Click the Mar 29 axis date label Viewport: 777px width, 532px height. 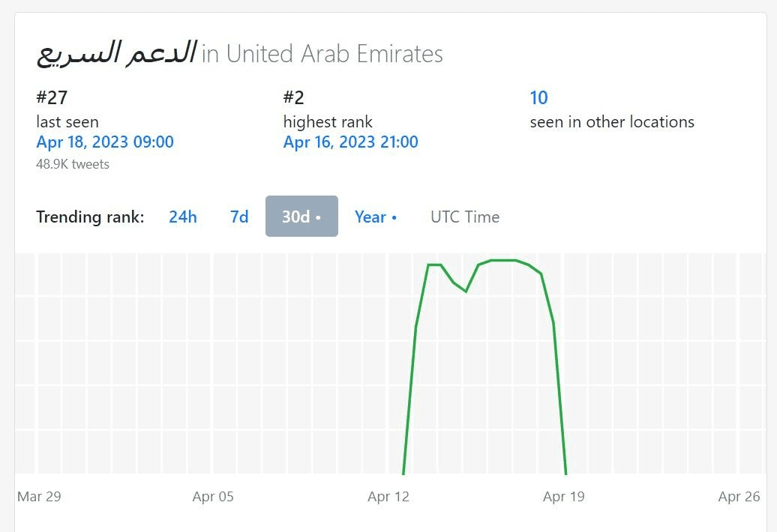coord(39,496)
